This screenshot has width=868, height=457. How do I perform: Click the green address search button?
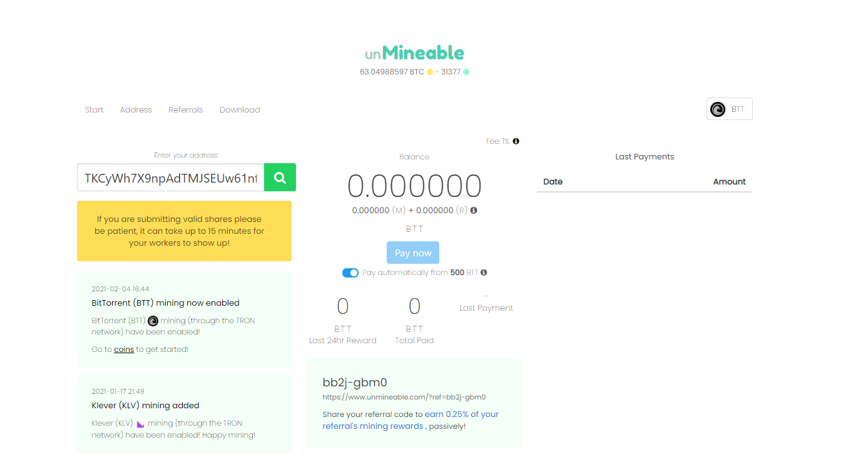point(280,177)
